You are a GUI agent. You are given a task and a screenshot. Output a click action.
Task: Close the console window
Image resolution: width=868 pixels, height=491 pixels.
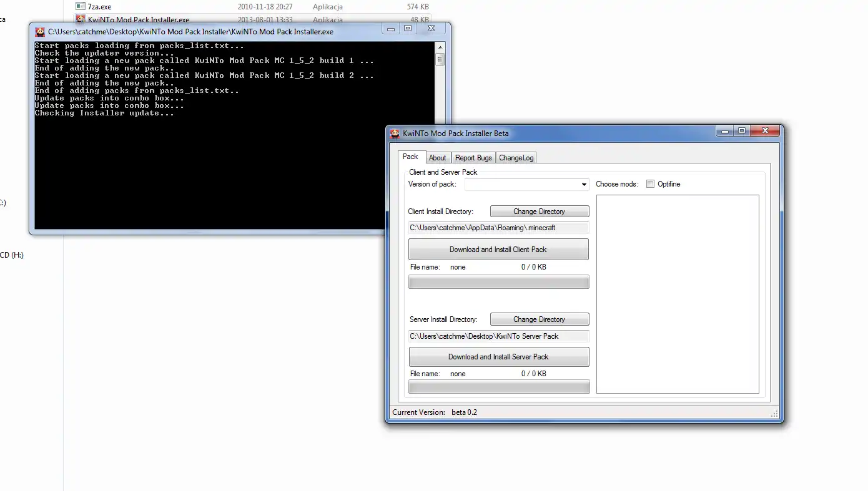click(x=431, y=29)
